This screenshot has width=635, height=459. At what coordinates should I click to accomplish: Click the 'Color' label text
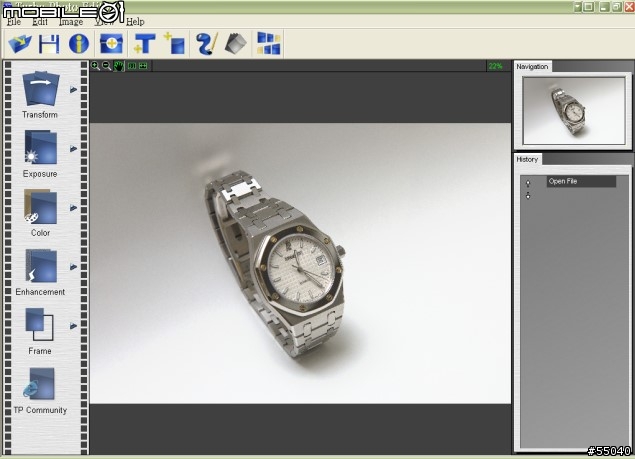[40, 233]
